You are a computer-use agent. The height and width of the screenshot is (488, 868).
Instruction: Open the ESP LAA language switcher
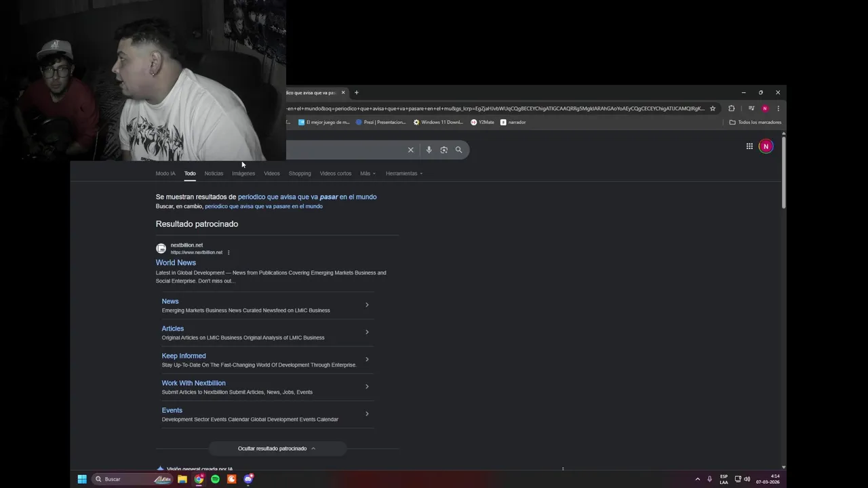click(724, 479)
